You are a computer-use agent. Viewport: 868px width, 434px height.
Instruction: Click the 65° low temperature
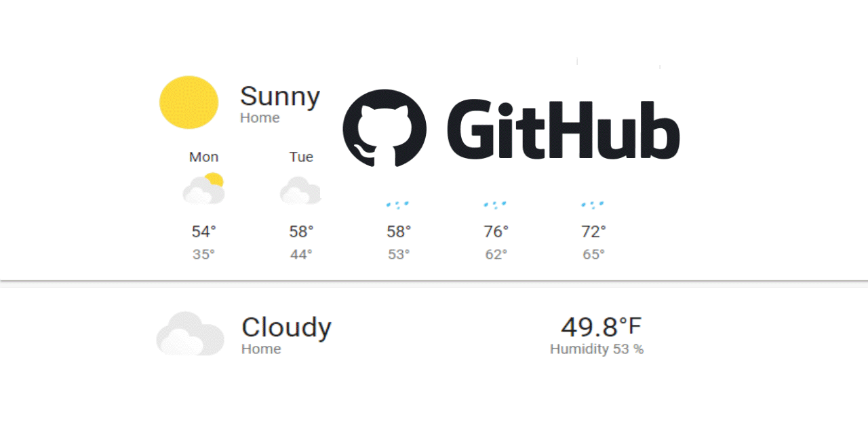click(x=593, y=255)
